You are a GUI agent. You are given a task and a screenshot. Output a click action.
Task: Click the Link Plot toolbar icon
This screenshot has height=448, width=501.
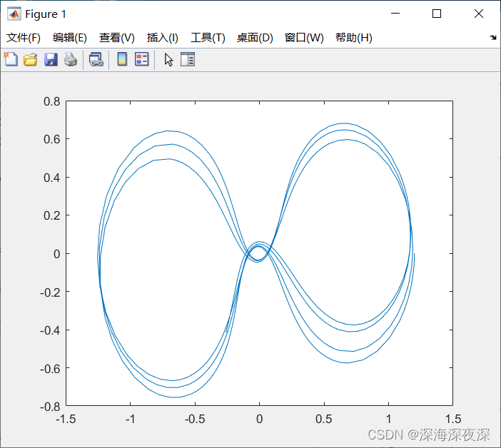96,60
